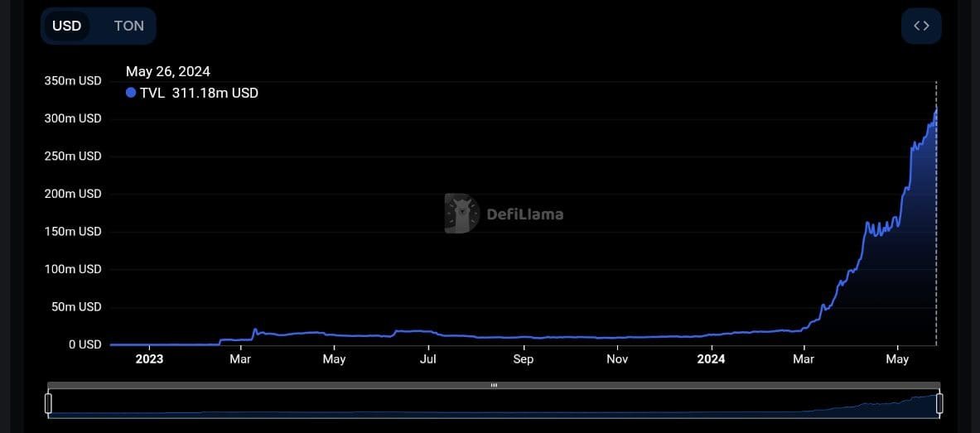Click the 'May 26, 2024' date label

click(168, 72)
